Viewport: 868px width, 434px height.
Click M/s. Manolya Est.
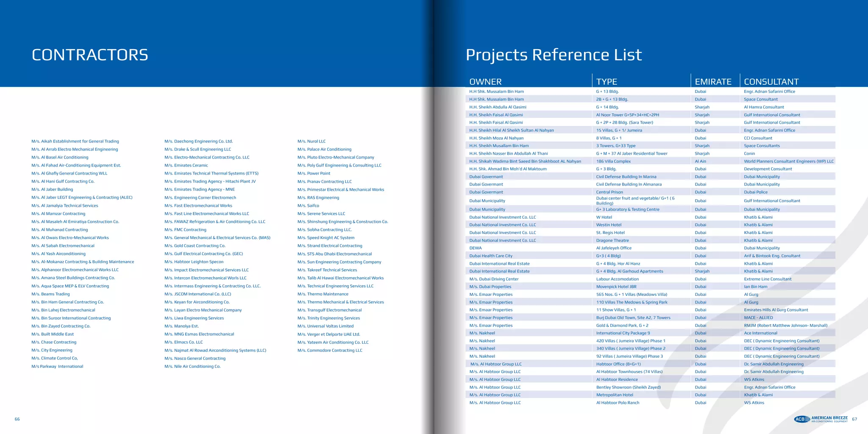[x=181, y=326]
